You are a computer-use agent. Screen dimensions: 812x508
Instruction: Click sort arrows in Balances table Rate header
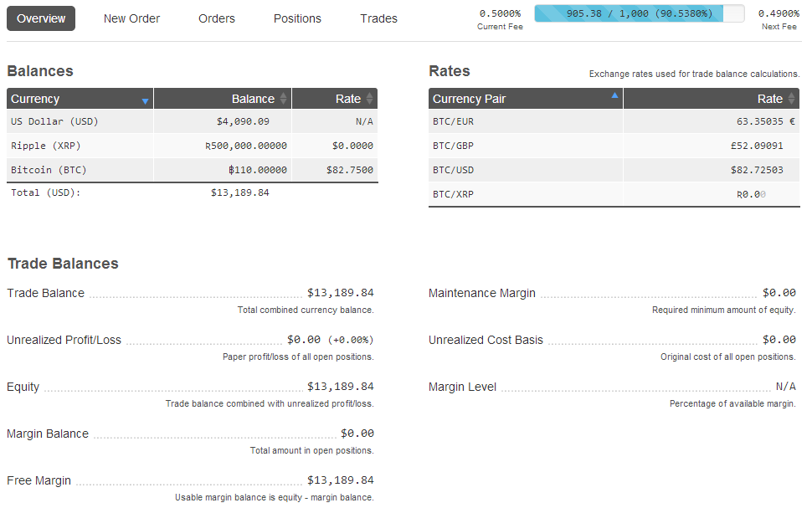(369, 99)
